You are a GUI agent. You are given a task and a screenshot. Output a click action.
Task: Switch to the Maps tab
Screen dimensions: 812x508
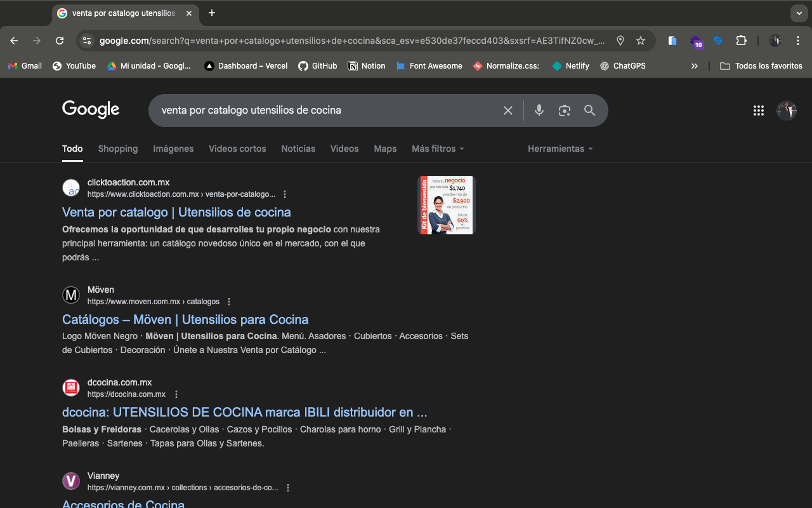tap(385, 149)
